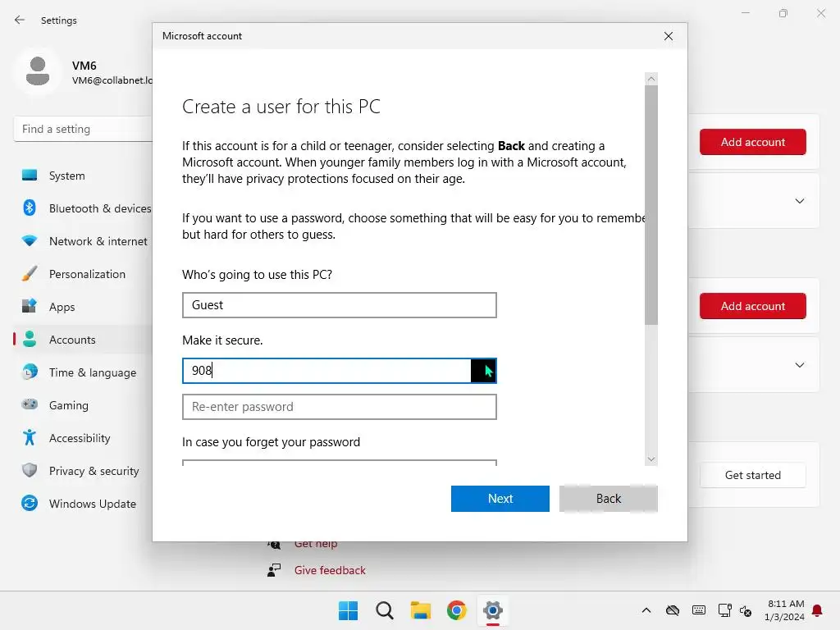Open Gaming settings
This screenshot has height=630, width=840.
point(69,405)
